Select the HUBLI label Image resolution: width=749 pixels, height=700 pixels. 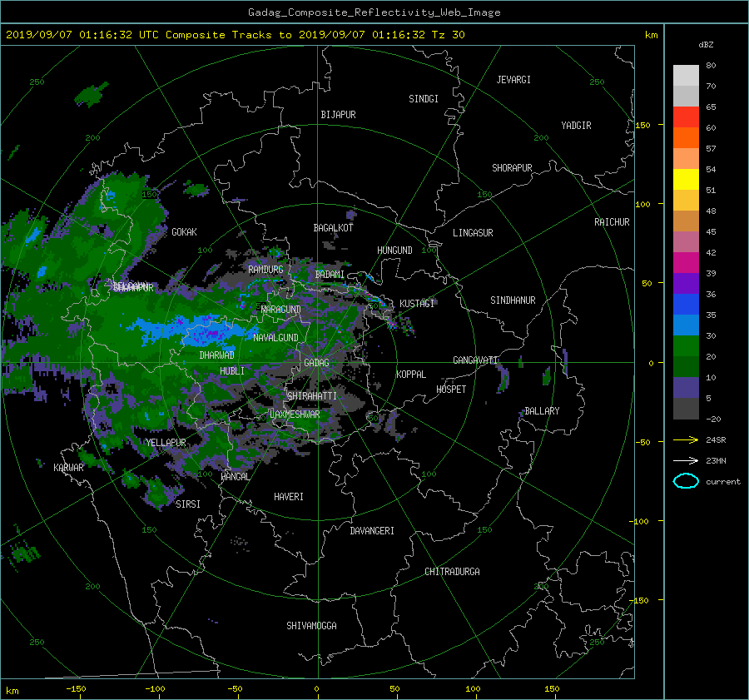click(232, 371)
